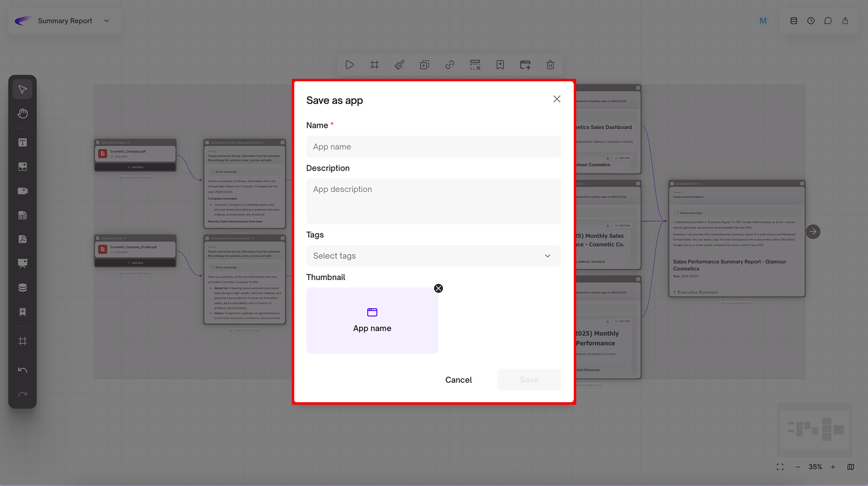Click the App name thumbnail preview
The width and height of the screenshot is (868, 486).
point(372,320)
